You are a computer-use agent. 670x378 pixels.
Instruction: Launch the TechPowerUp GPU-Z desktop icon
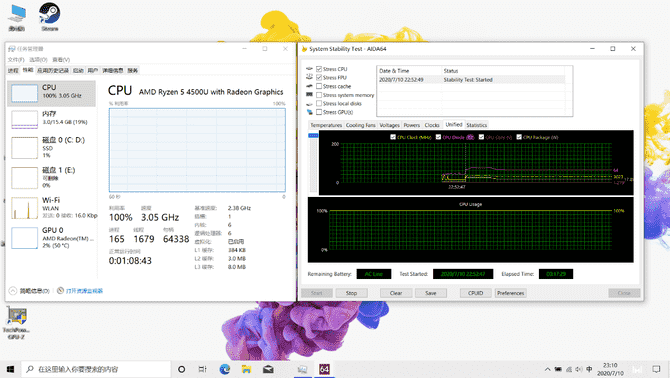(x=16, y=323)
